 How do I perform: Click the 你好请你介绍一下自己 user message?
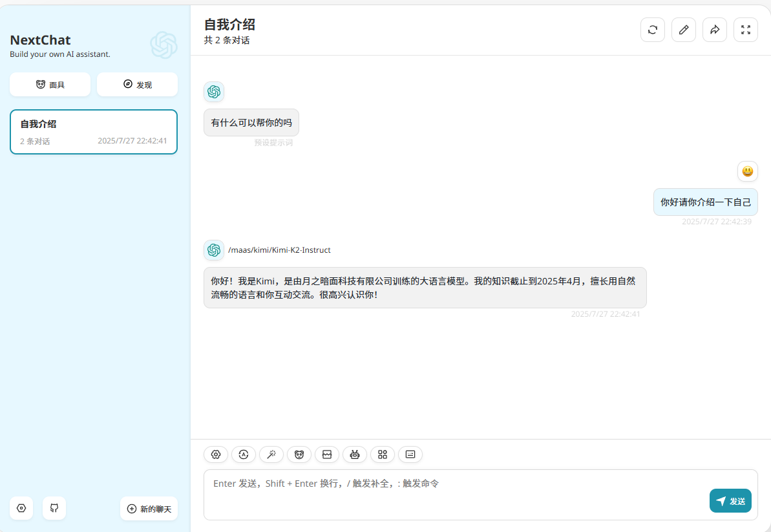(x=706, y=202)
